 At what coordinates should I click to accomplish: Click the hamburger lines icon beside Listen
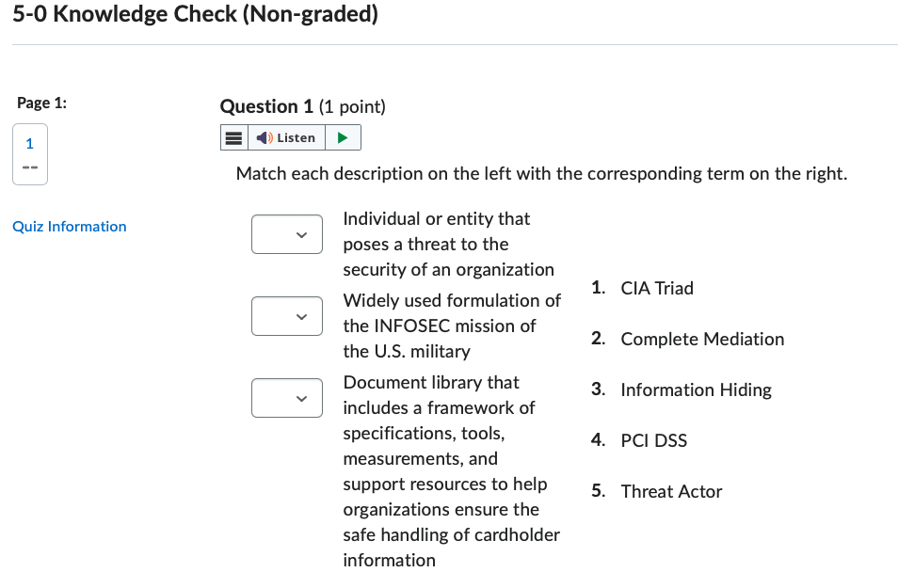[233, 137]
